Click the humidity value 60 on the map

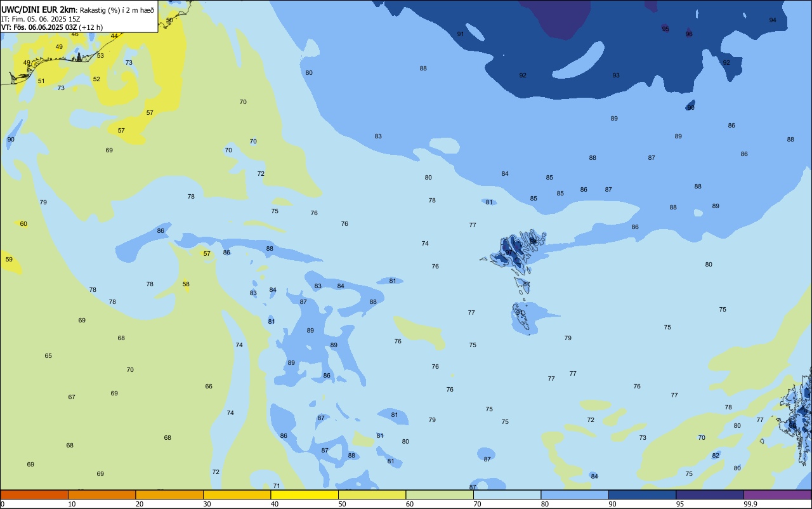[23, 224]
